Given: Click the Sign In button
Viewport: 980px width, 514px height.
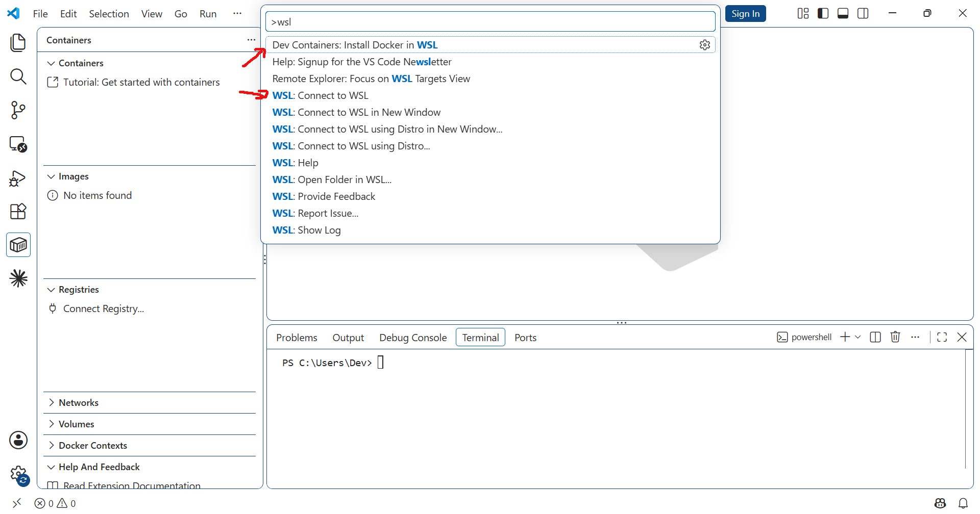Looking at the screenshot, I should [745, 14].
